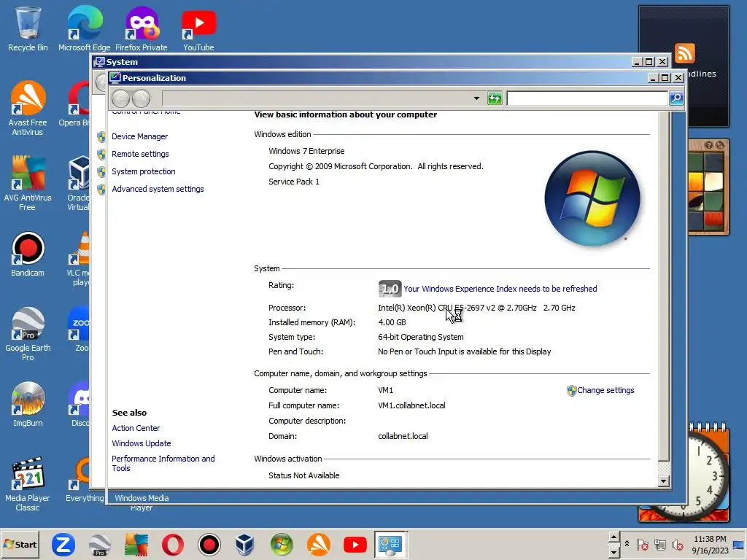Select the Bandicam desktop icon
747x560 pixels.
(x=28, y=254)
